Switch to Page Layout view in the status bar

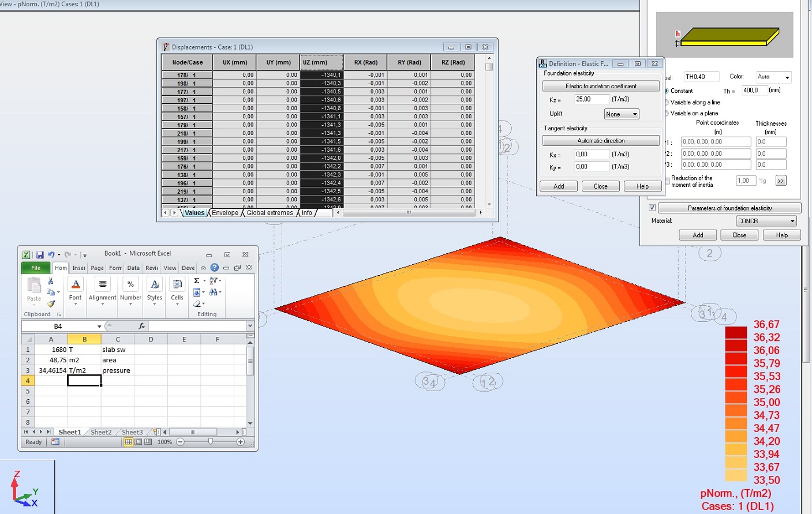pos(138,442)
